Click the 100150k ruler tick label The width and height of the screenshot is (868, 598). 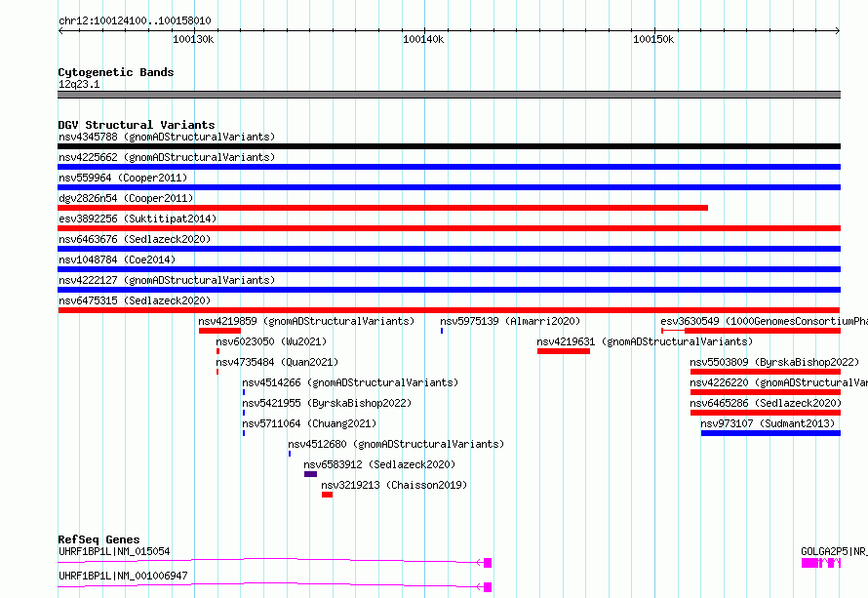pyautogui.click(x=653, y=39)
